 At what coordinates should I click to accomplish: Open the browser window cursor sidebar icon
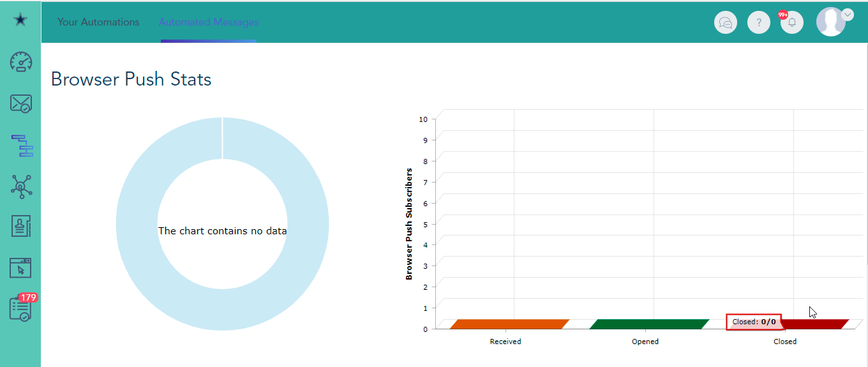pyautogui.click(x=20, y=267)
